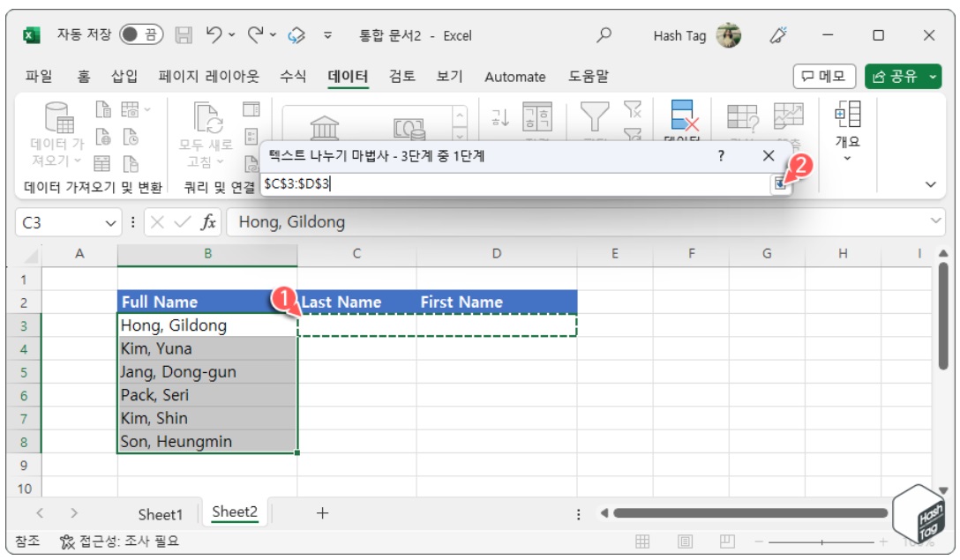Open the custom Sort dialog icon
The height and width of the screenshot is (560, 960).
(537, 116)
